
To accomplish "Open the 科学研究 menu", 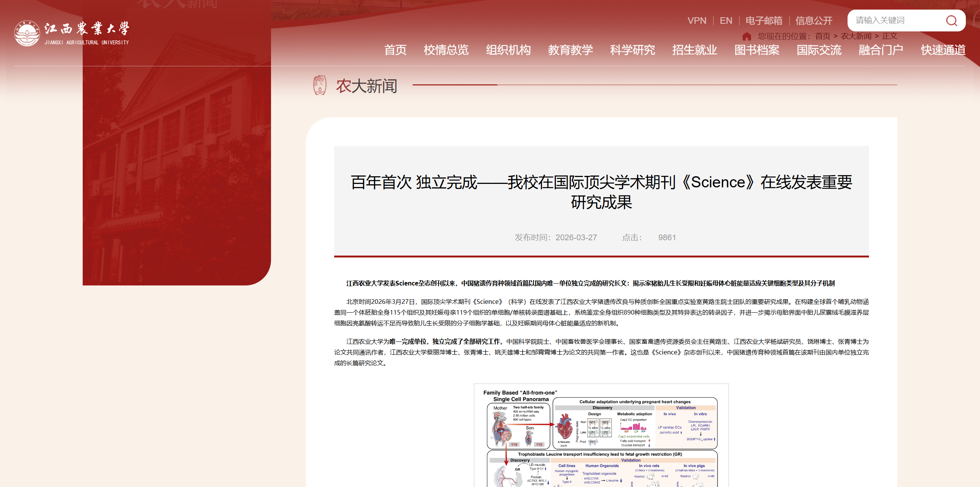I will coord(632,50).
